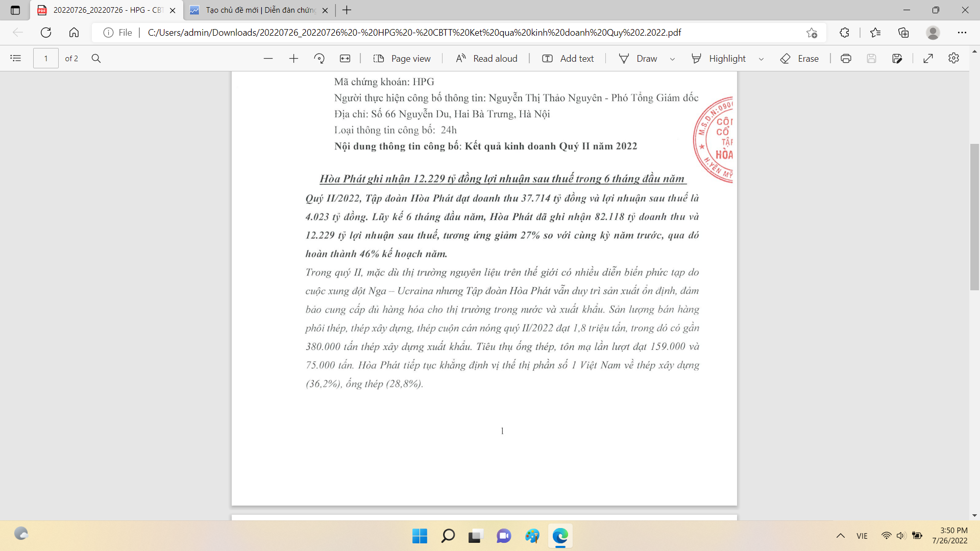
Task: Click Microsoft Edge taskbar icon
Action: tap(560, 536)
